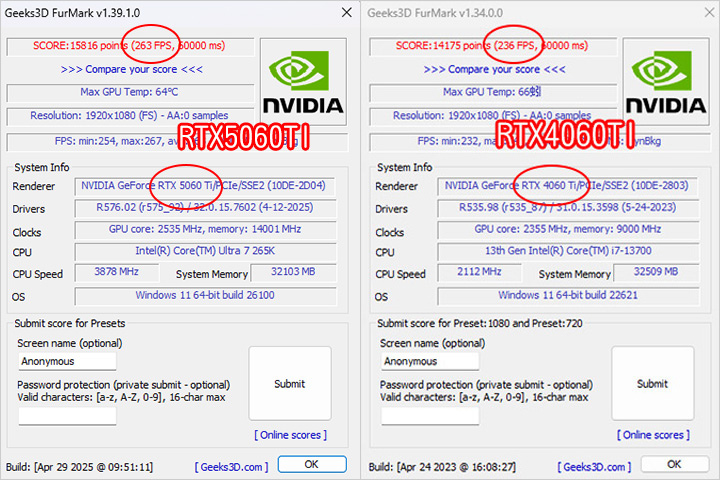This screenshot has width=720, height=480.
Task: Click the Windows 11 build 26100 OS field
Action: point(205,295)
